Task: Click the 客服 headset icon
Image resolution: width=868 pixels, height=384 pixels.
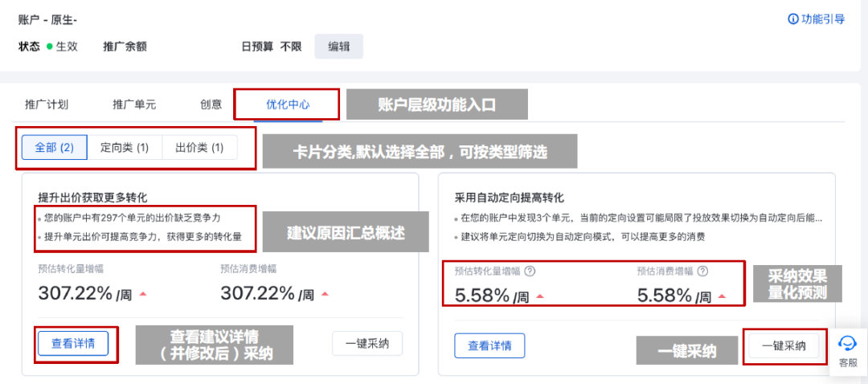Action: pos(848,344)
